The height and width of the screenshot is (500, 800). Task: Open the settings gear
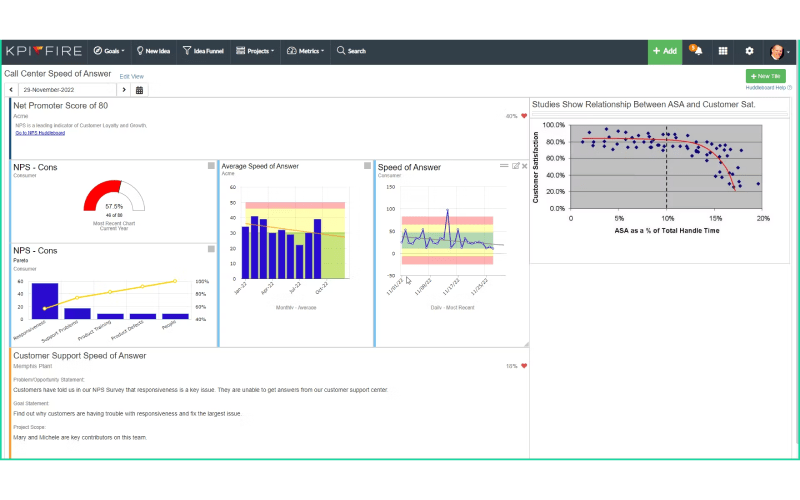tap(749, 51)
